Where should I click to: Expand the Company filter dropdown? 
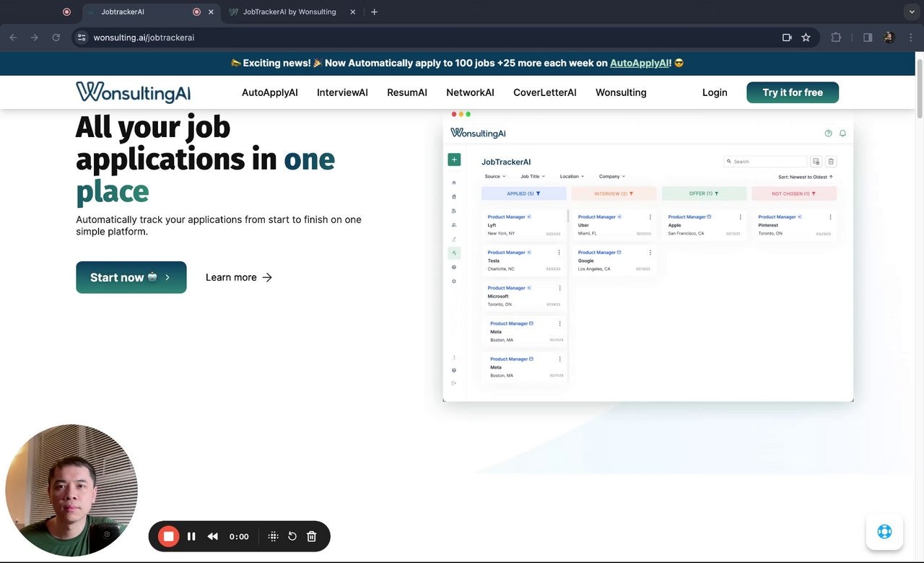coord(611,176)
